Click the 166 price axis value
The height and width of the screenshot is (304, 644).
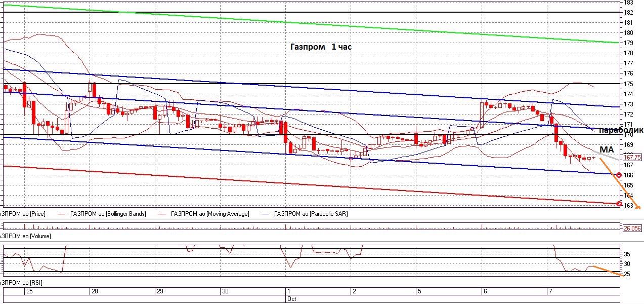click(x=629, y=175)
